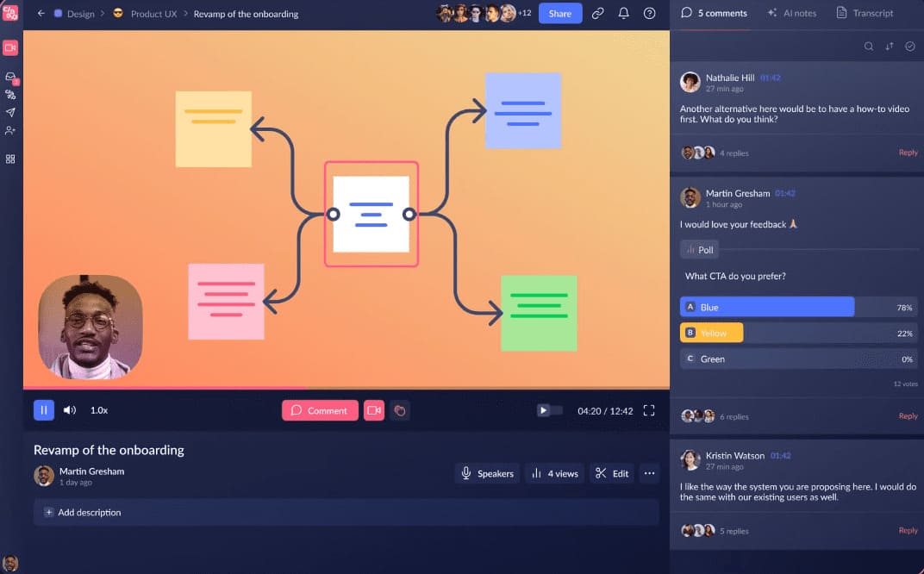Click Nathalie Hill's profile avatar
The width and height of the screenshot is (924, 574).
[x=690, y=83]
